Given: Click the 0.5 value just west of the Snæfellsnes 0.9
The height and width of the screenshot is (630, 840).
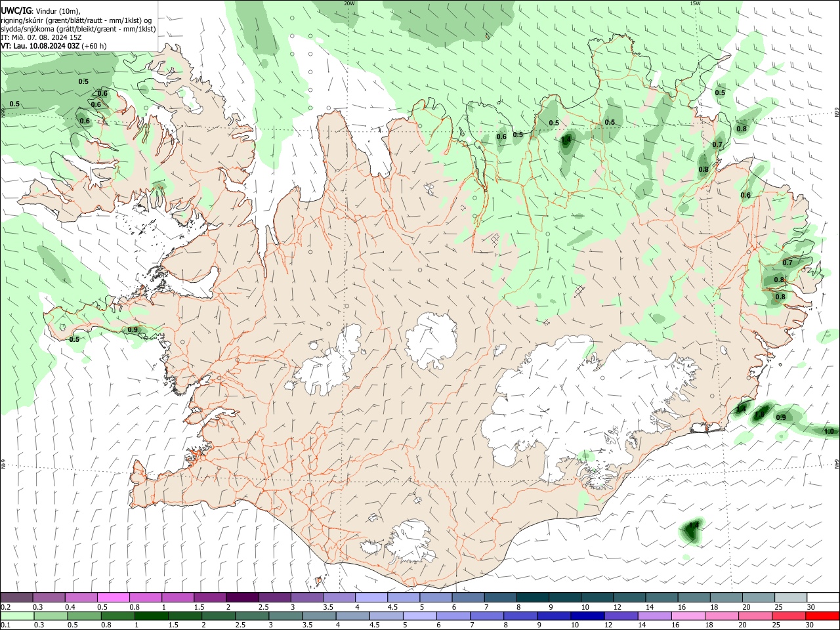Looking at the screenshot, I should click(x=74, y=339).
